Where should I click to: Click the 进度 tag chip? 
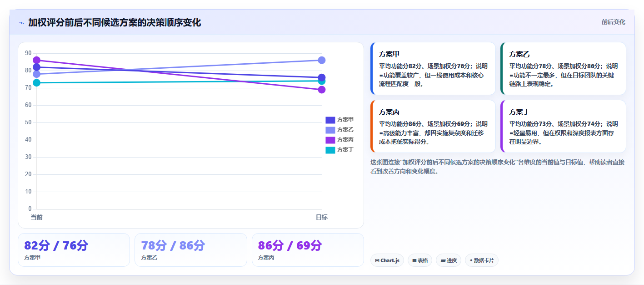coord(449,260)
